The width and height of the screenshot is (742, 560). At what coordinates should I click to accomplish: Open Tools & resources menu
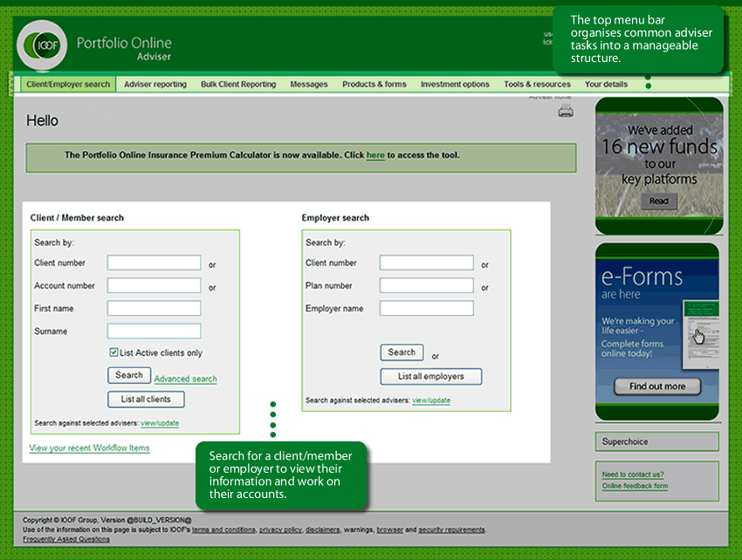[x=537, y=85]
